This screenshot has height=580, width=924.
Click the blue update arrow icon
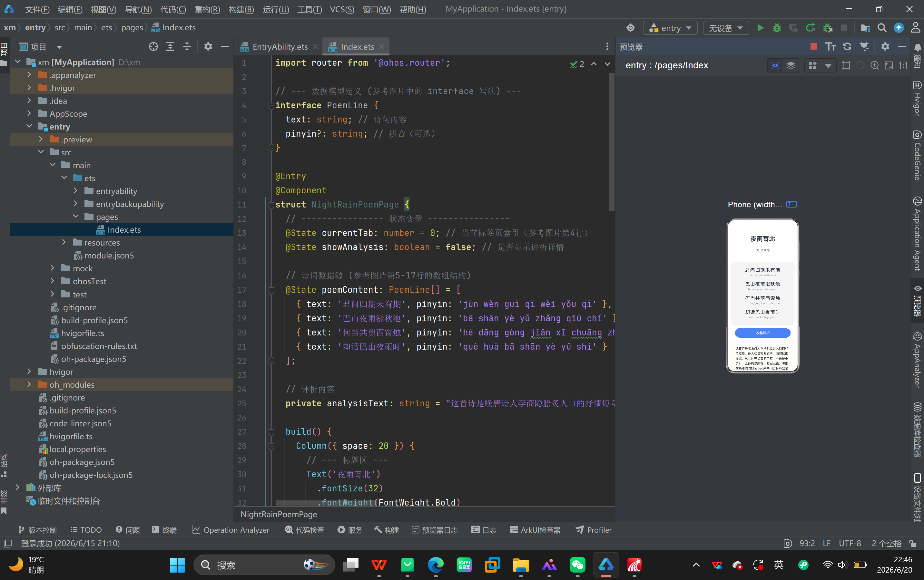tap(899, 28)
